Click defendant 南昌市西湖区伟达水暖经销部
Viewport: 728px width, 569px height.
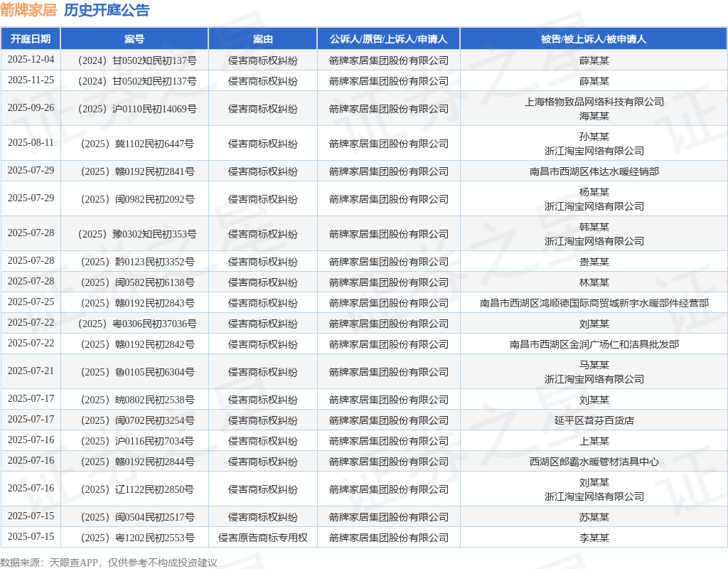594,171
